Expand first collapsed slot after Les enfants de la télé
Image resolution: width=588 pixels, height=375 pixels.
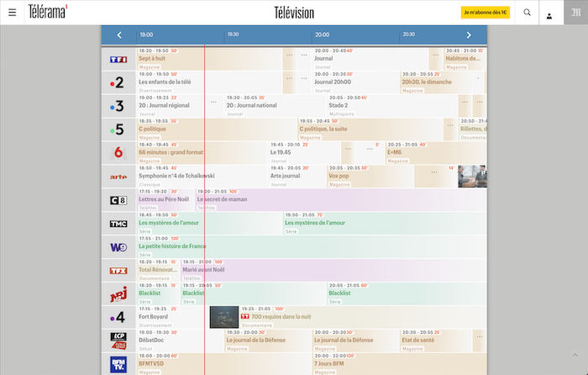(290, 79)
